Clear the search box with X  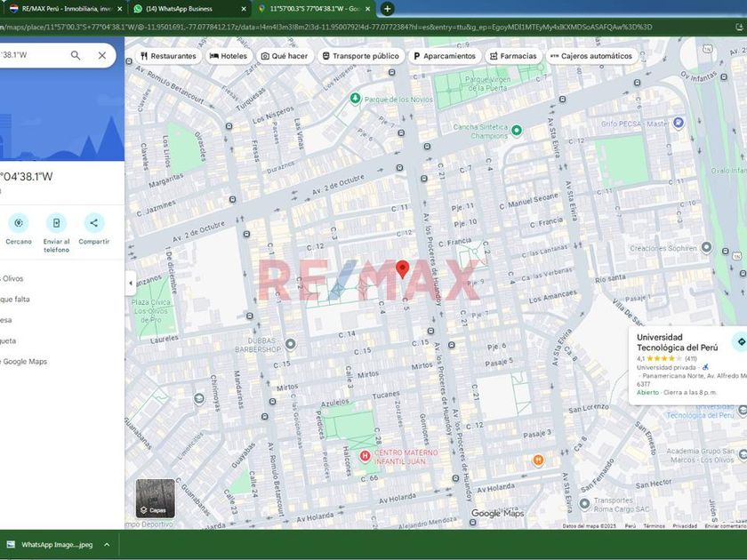point(102,55)
